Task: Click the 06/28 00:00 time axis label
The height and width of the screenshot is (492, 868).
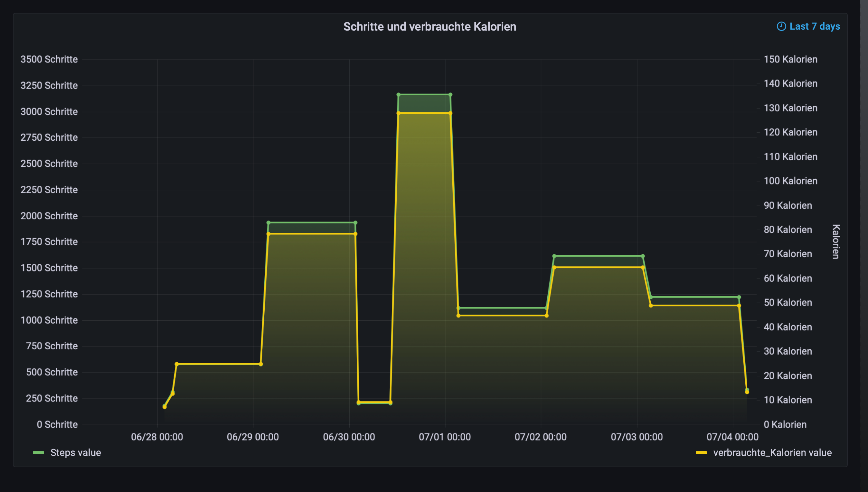Action: tap(157, 437)
